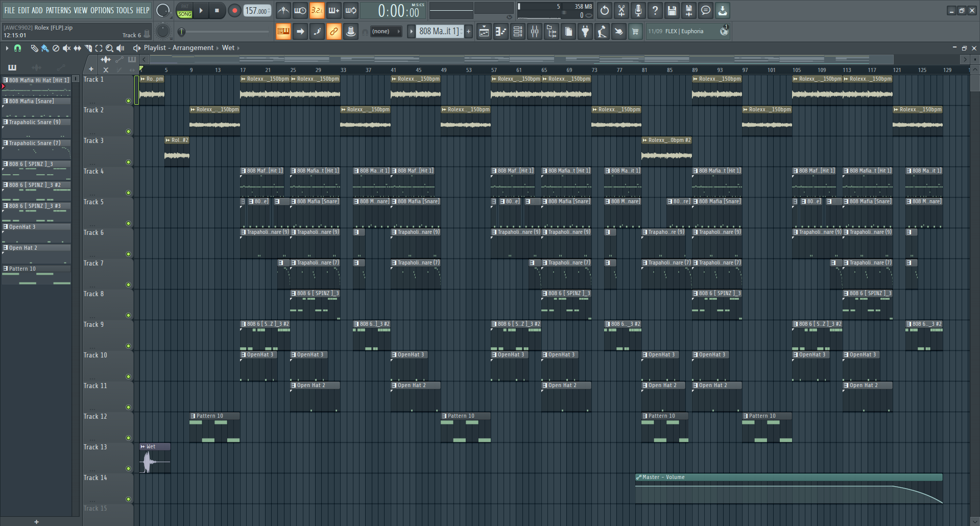Open the plugin picker plug icon

pyautogui.click(x=585, y=32)
